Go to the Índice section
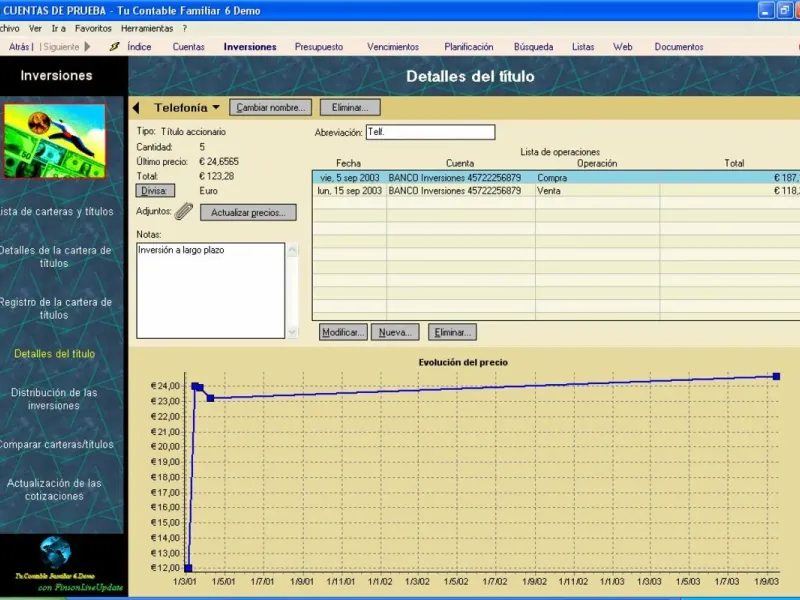This screenshot has height=600, width=800. click(139, 46)
